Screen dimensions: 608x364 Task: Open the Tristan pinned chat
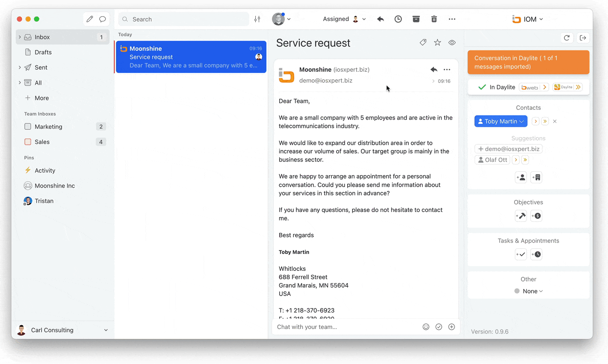(62, 201)
